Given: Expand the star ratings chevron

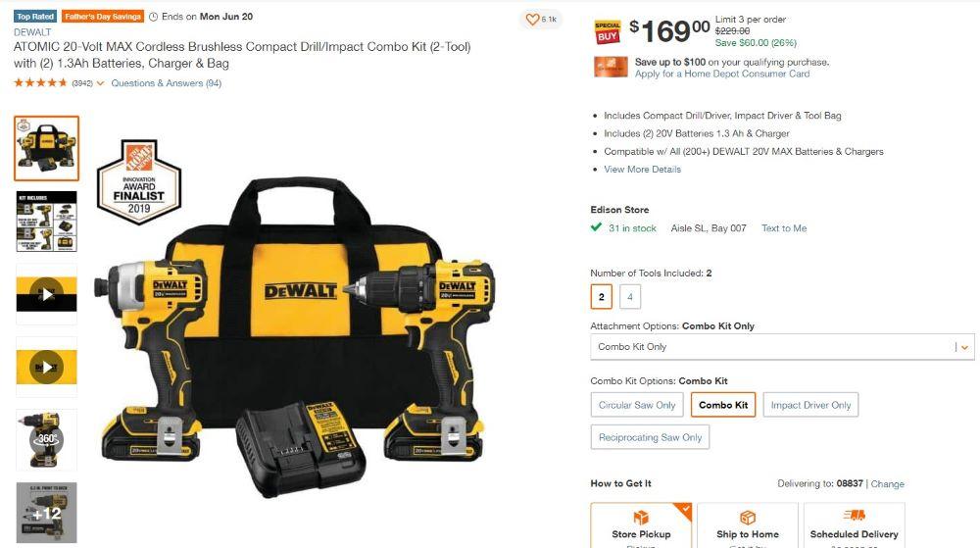Looking at the screenshot, I should [100, 83].
